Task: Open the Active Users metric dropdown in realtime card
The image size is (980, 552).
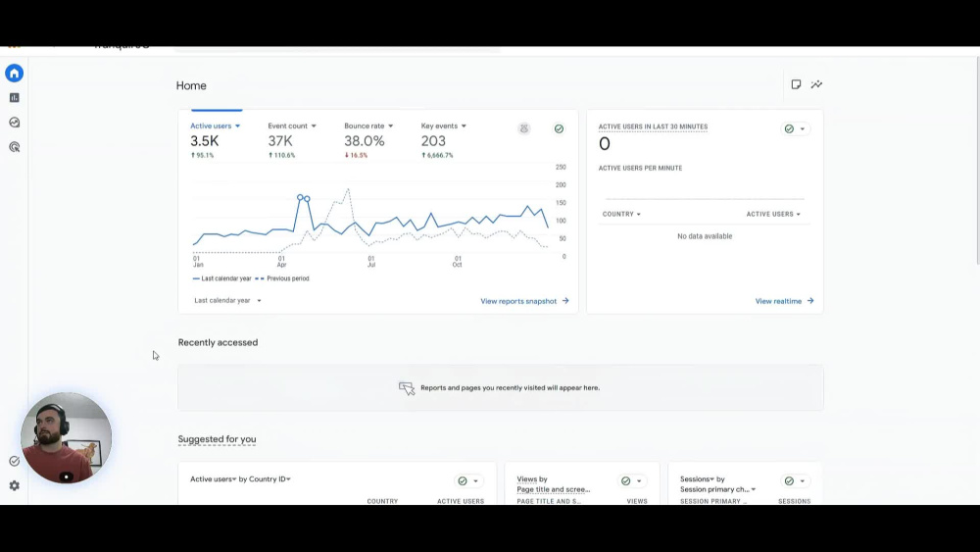Action: tap(773, 214)
